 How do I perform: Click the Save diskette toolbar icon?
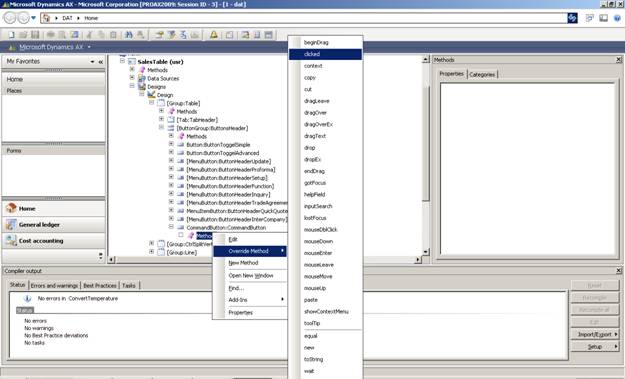[35, 35]
